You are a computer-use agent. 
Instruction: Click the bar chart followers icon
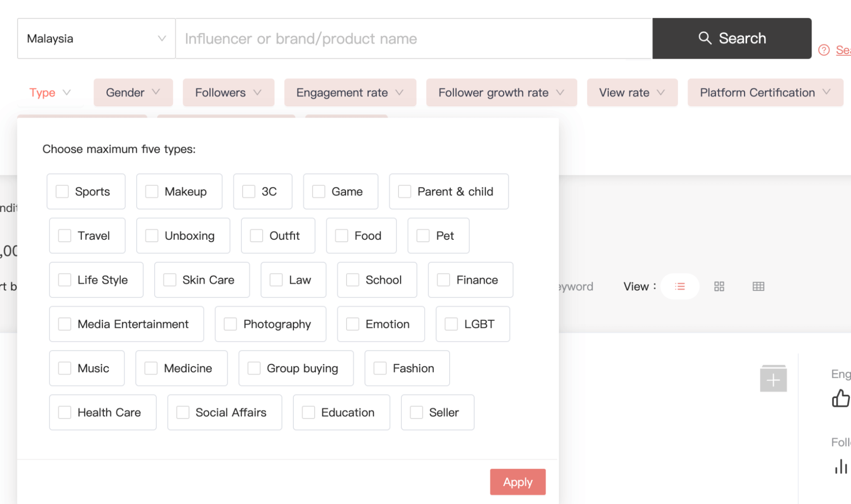pyautogui.click(x=841, y=467)
